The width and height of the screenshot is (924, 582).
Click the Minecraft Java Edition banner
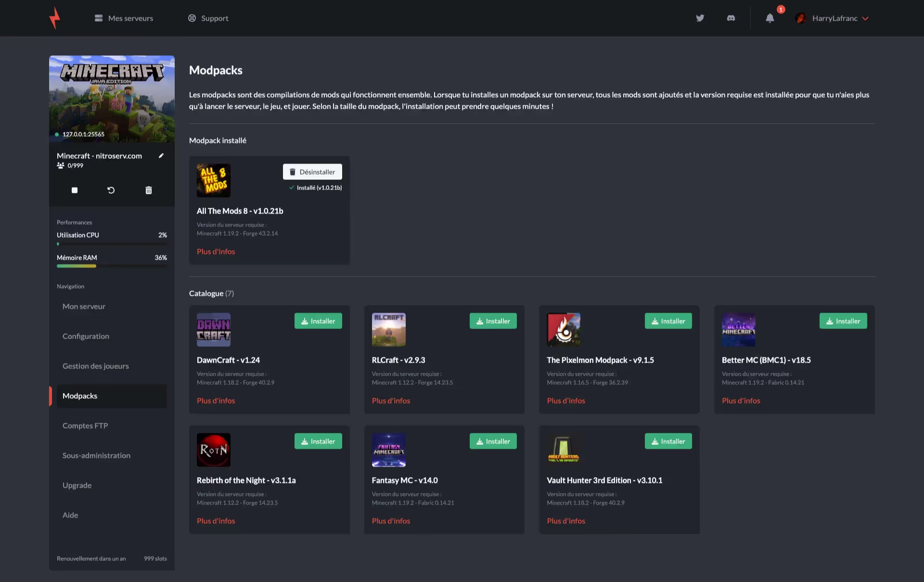tap(112, 99)
